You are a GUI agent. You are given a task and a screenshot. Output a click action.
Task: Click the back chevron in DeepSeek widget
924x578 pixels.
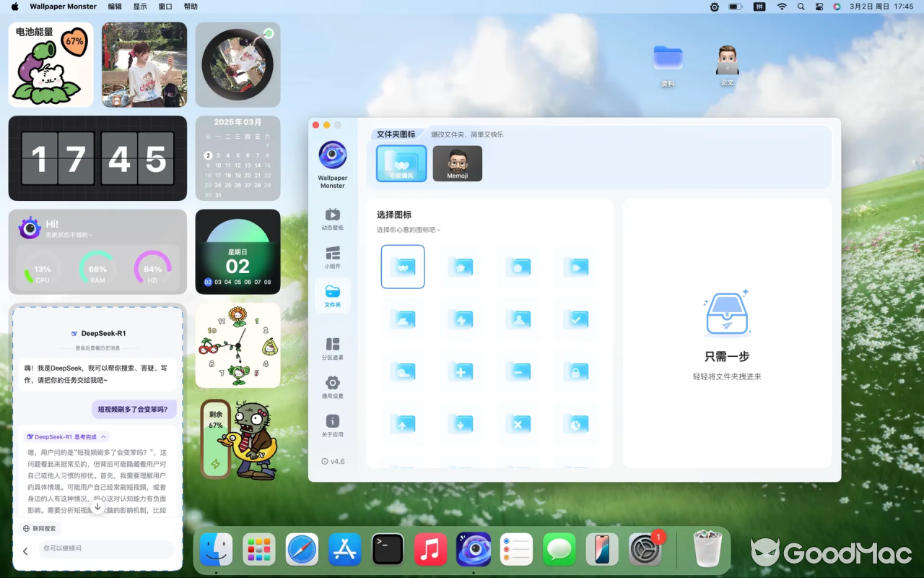point(25,551)
